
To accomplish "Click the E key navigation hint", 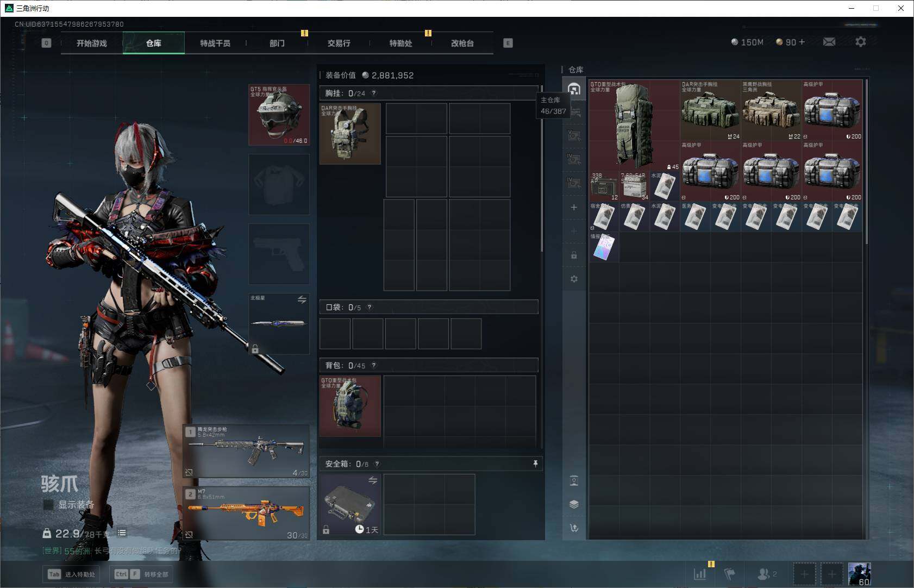I will (508, 43).
